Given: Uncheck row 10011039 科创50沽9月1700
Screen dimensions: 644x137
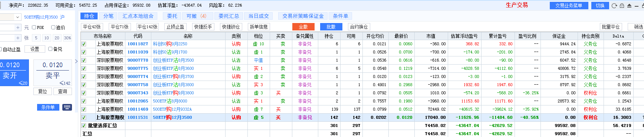Looking at the screenshot, I should click(x=84, y=52).
